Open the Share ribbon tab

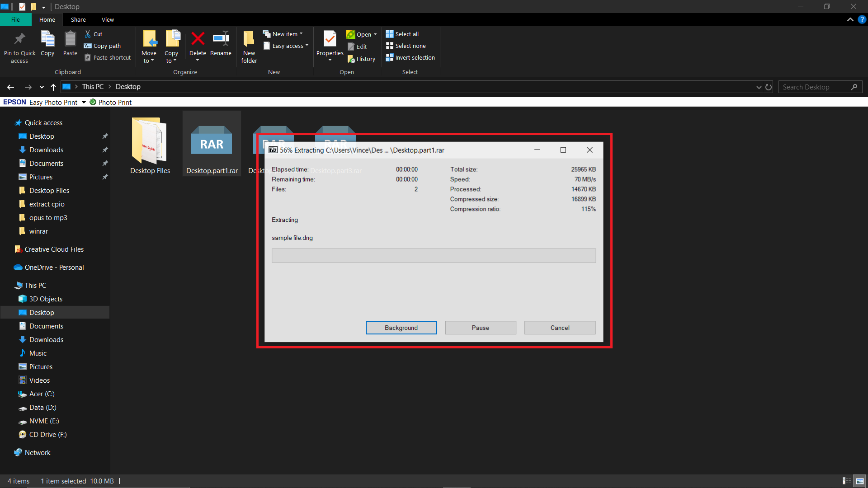[x=78, y=19]
